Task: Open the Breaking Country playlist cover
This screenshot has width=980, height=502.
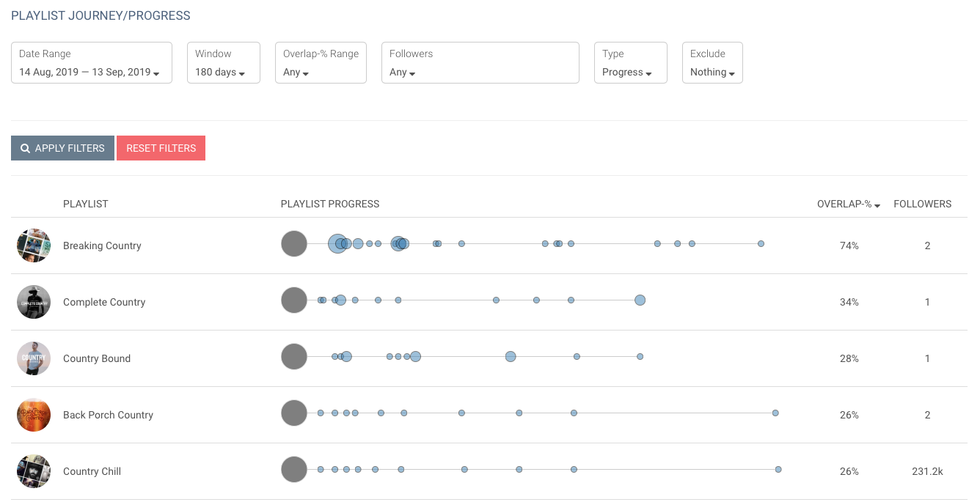Action: 34,246
